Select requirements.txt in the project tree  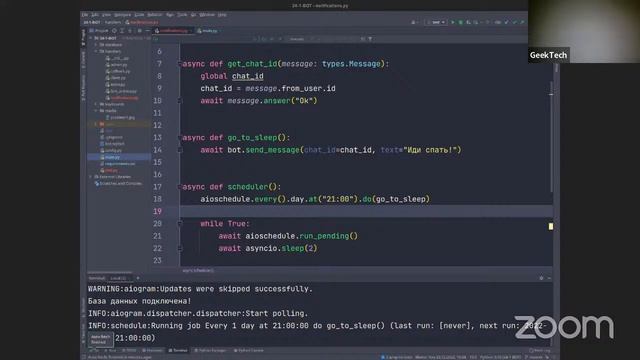point(118,164)
